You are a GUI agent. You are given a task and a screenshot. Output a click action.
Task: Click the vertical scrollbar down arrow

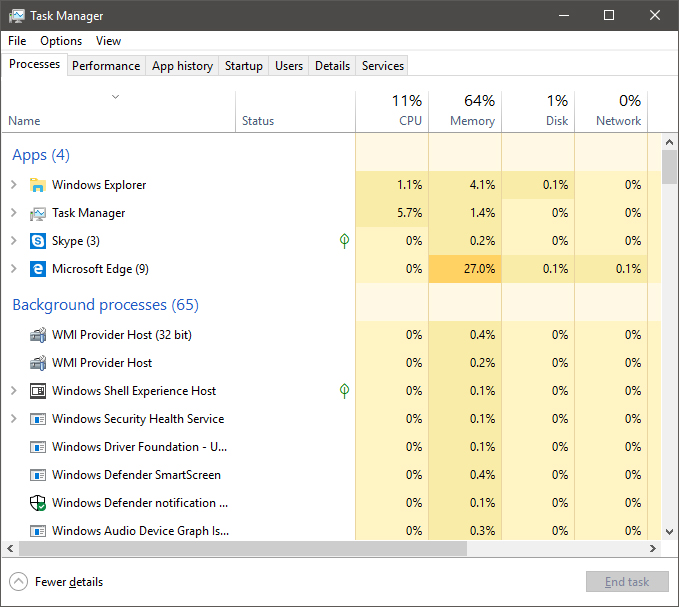point(669,532)
